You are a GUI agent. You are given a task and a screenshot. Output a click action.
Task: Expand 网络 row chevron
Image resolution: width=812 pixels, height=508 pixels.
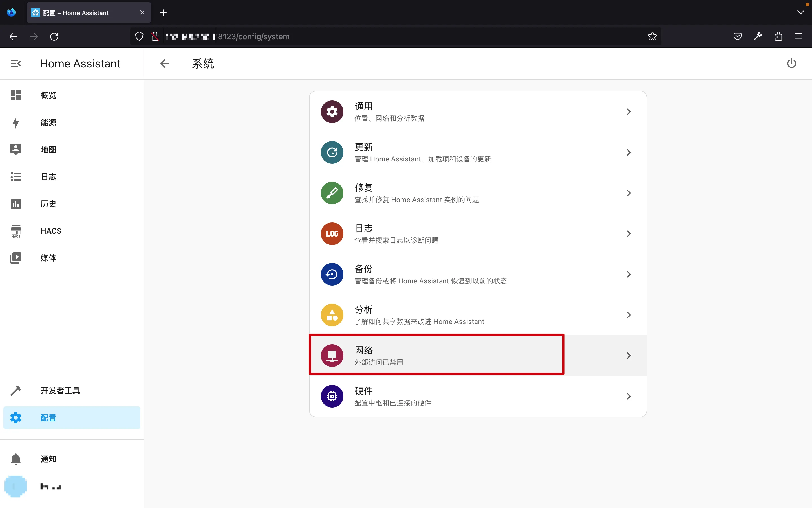(x=629, y=356)
